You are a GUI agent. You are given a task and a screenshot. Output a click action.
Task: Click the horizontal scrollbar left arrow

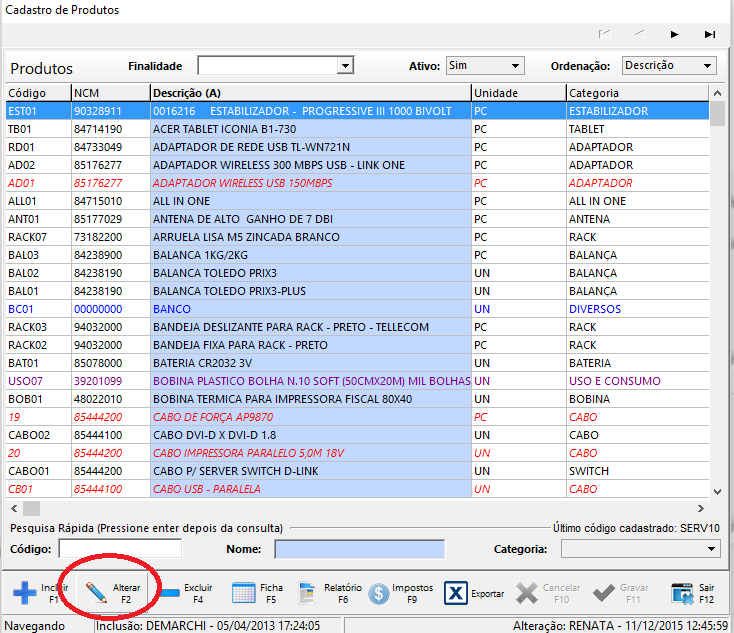tap(14, 508)
